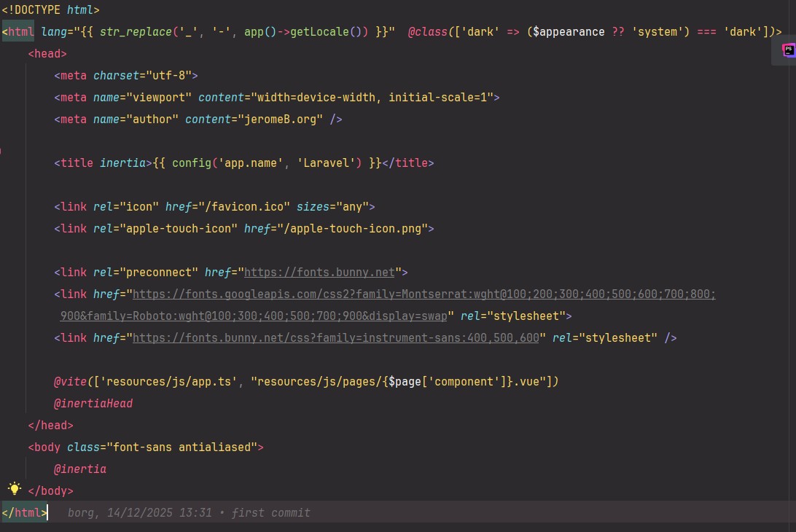Click the yellow lightbulb quick-fix icon
Viewport: 796px width, 532px height.
pos(14,489)
